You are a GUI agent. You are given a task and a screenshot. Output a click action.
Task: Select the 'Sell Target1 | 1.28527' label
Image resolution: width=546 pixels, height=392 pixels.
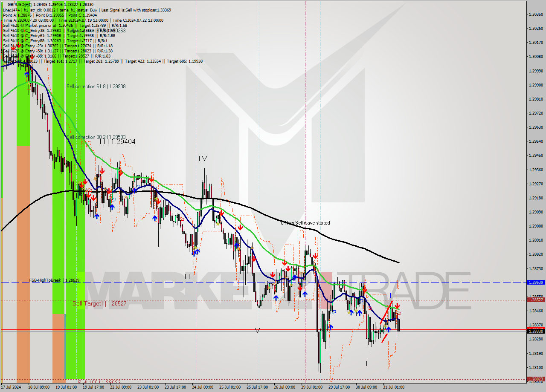point(99,303)
